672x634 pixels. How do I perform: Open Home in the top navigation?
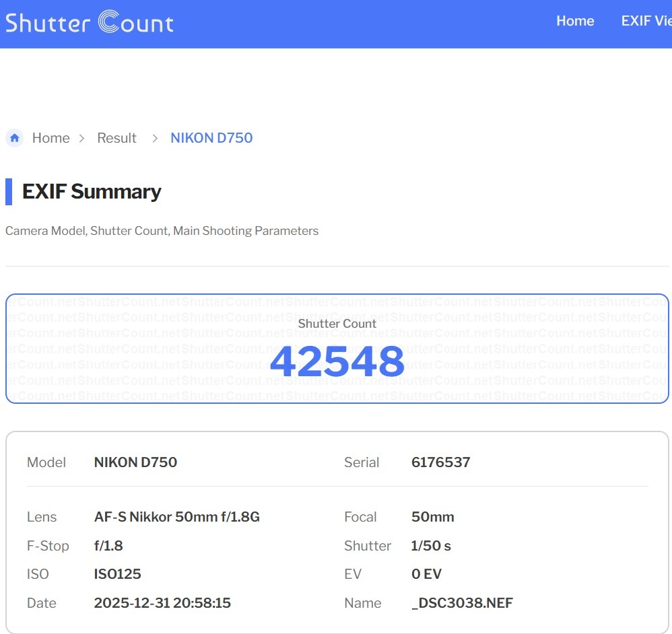point(574,21)
